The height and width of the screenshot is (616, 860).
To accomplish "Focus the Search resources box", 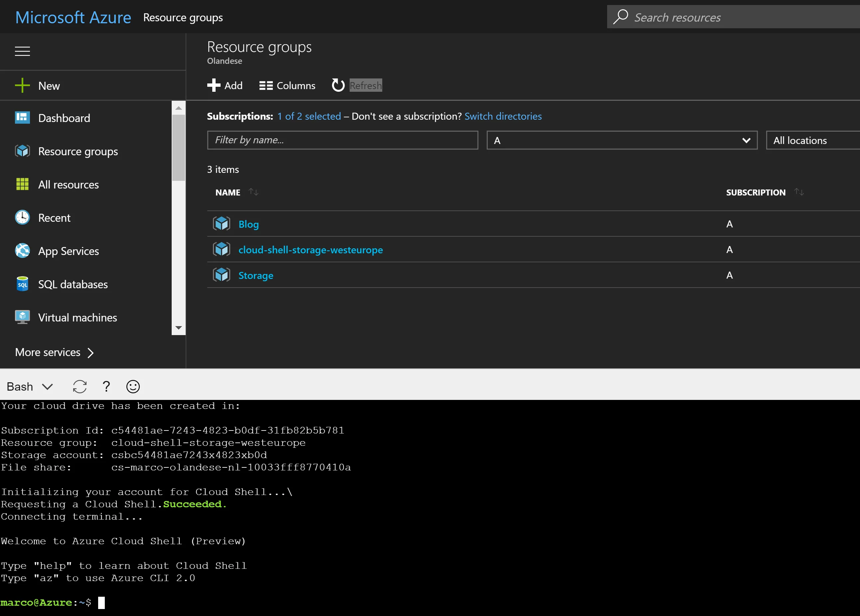I will pos(733,17).
